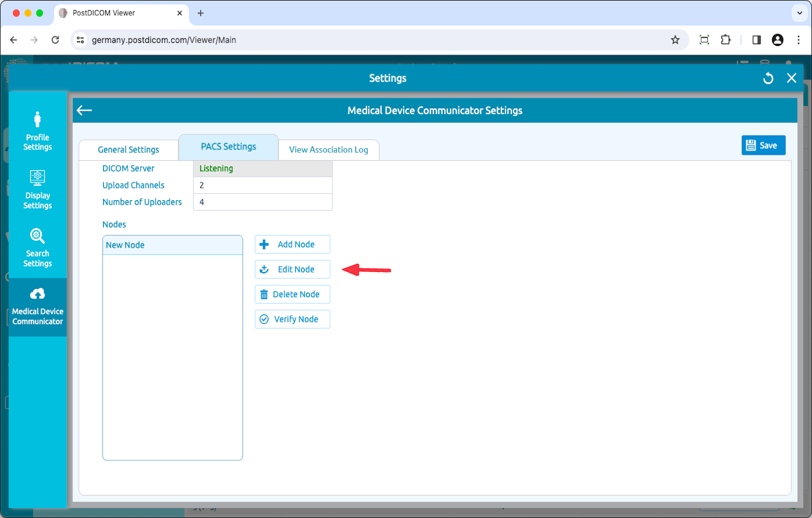This screenshot has width=812, height=518.
Task: Open Display Settings from the sidebar
Action: (x=37, y=190)
